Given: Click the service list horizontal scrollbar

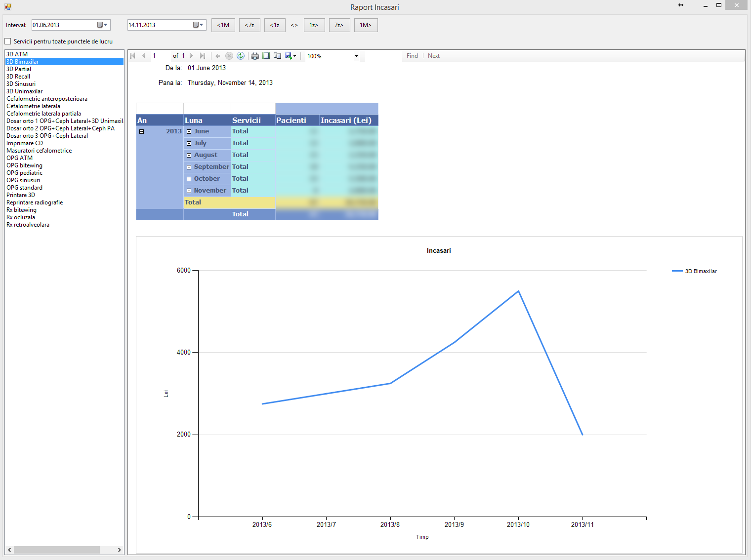Looking at the screenshot, I should [x=56, y=550].
